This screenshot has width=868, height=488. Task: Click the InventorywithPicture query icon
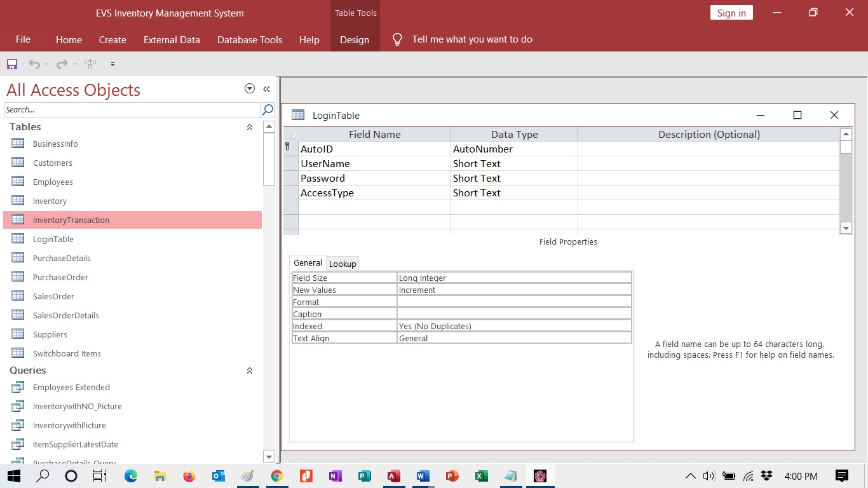click(x=18, y=425)
